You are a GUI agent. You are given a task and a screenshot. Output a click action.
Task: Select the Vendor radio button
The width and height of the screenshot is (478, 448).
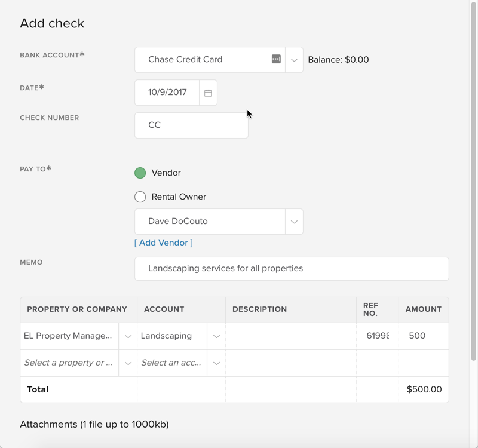pos(140,173)
